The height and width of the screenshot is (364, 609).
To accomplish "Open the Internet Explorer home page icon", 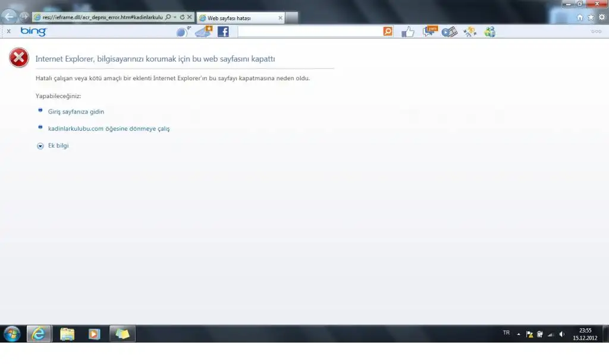I will [x=580, y=17].
